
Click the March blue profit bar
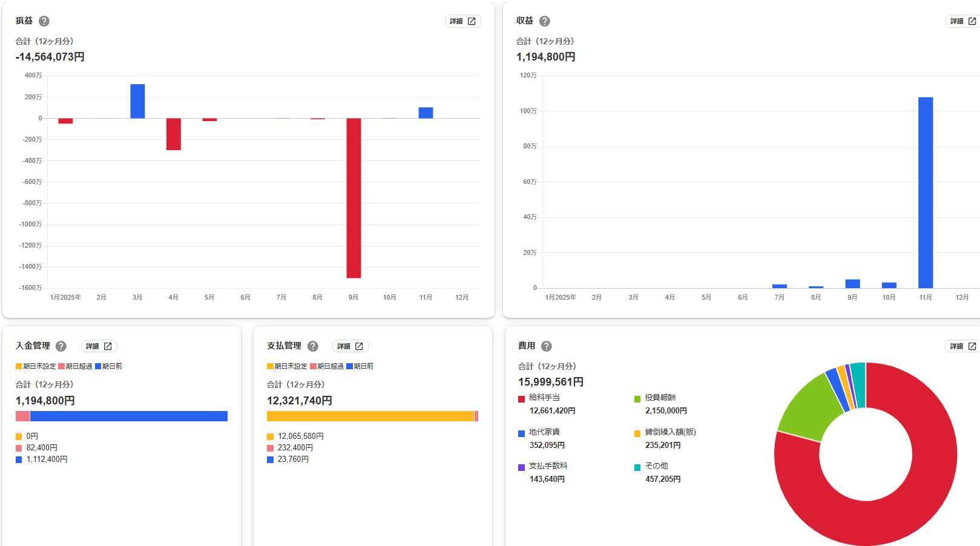click(x=137, y=101)
